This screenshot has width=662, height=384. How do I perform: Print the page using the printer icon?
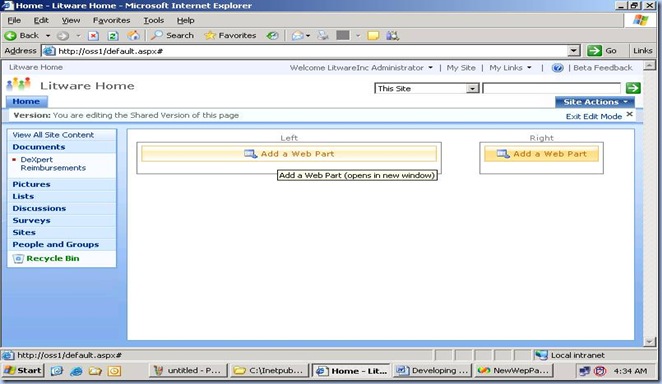(323, 36)
